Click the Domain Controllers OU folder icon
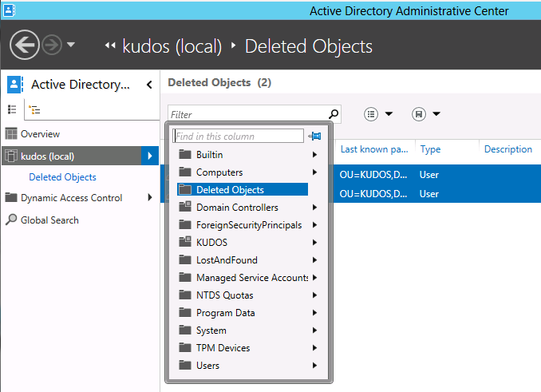Image resolution: width=541 pixels, height=392 pixels. pyautogui.click(x=185, y=206)
